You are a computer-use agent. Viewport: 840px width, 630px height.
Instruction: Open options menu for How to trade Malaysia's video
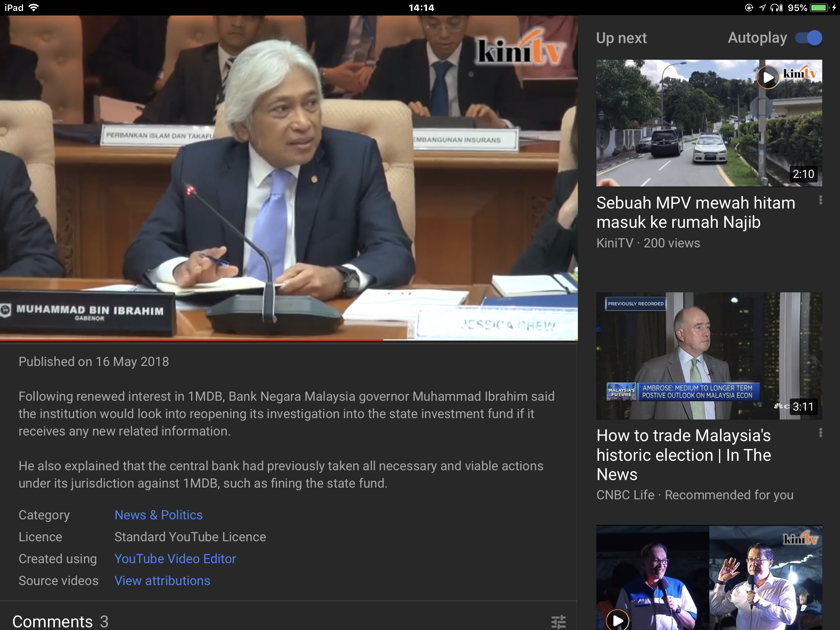(820, 433)
